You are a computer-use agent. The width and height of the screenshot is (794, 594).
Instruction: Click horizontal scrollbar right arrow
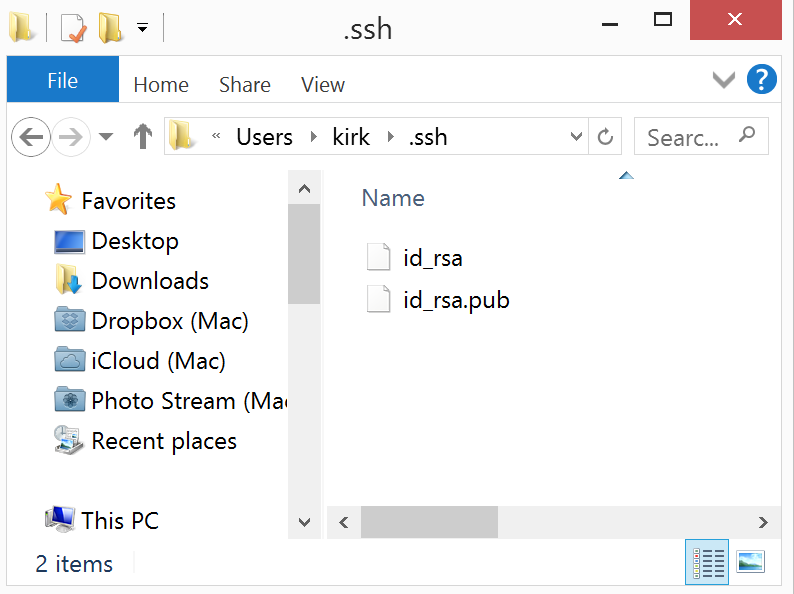pos(763,522)
